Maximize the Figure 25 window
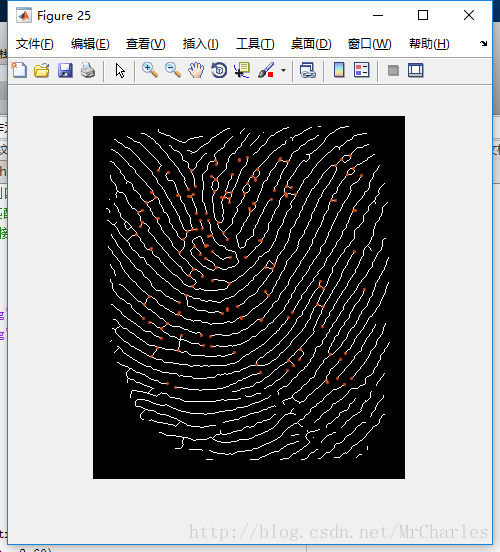Screen dimensions: 500x552 pyautogui.click(x=423, y=15)
